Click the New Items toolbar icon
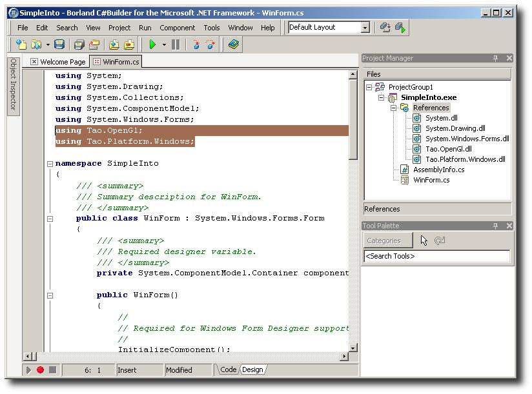Screen dimensions: 532x394 (x=21, y=44)
